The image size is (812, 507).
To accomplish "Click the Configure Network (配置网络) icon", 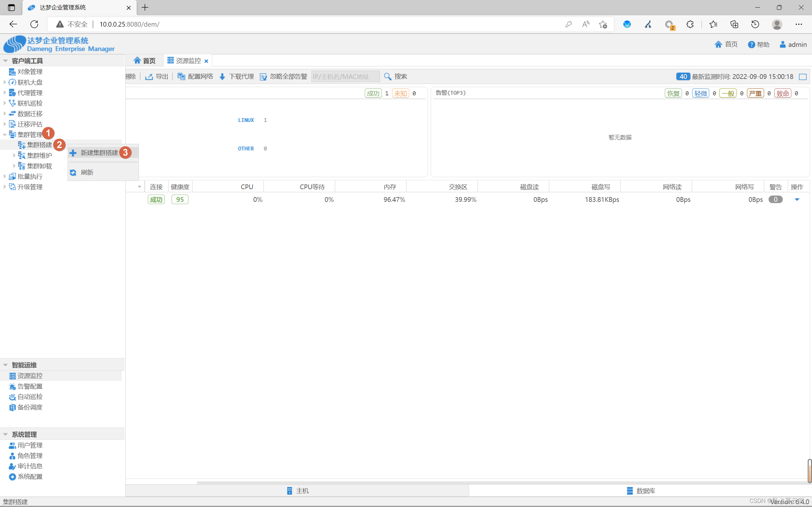I will coord(181,77).
